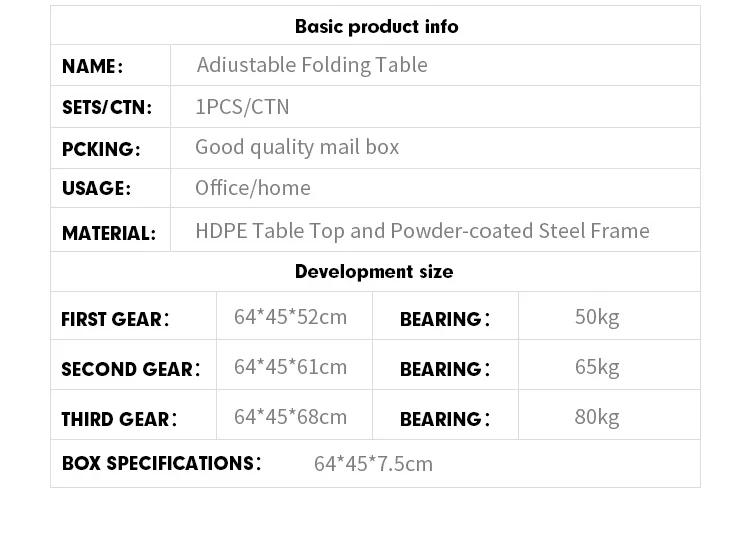Click the 'NAME:' label cell
The width and height of the screenshot is (750, 553).
pos(92,67)
